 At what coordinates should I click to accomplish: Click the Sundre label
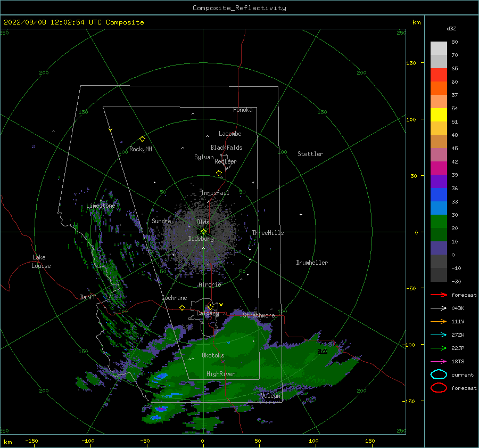pos(161,221)
